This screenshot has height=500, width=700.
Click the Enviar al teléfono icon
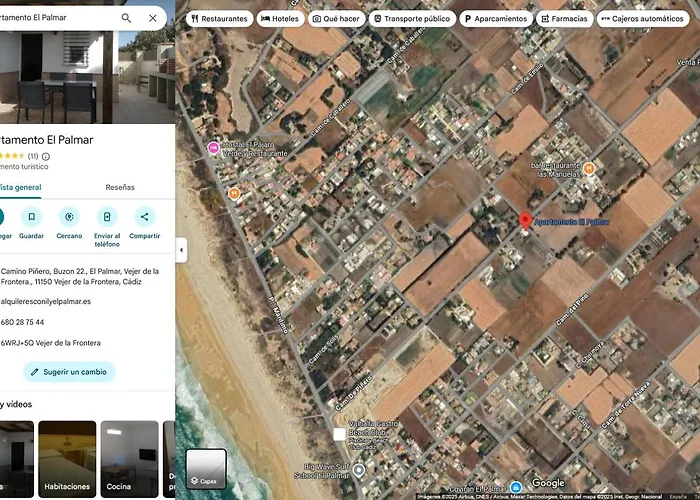click(x=107, y=217)
